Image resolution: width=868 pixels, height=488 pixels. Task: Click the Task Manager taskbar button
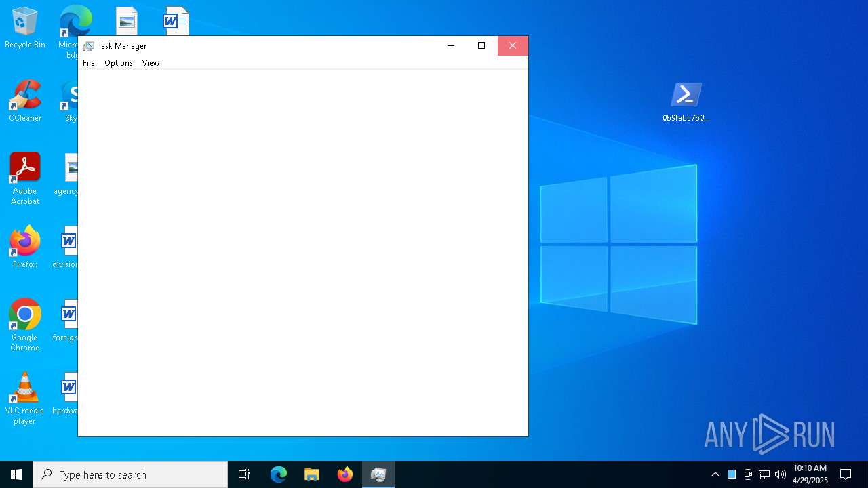(378, 474)
